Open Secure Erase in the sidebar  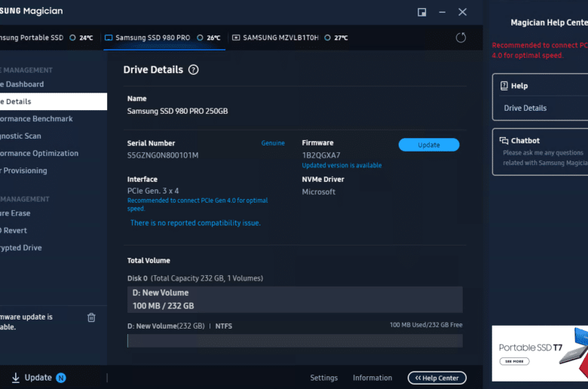[x=15, y=213]
